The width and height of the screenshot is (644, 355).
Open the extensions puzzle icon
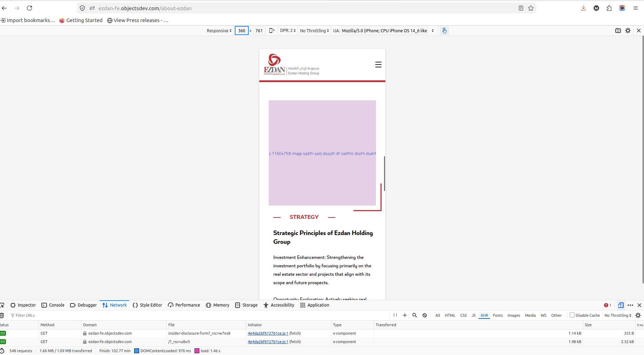[x=609, y=8]
